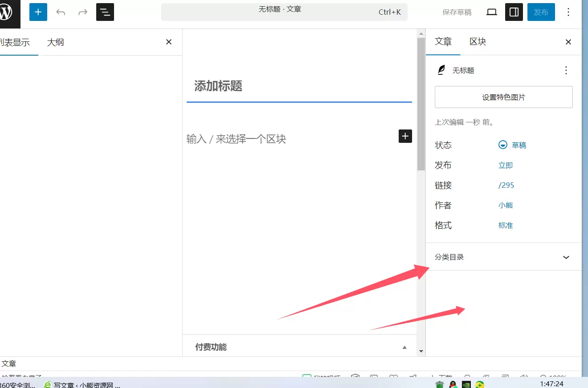Expand the 分类目录 panel chevron

(566, 257)
